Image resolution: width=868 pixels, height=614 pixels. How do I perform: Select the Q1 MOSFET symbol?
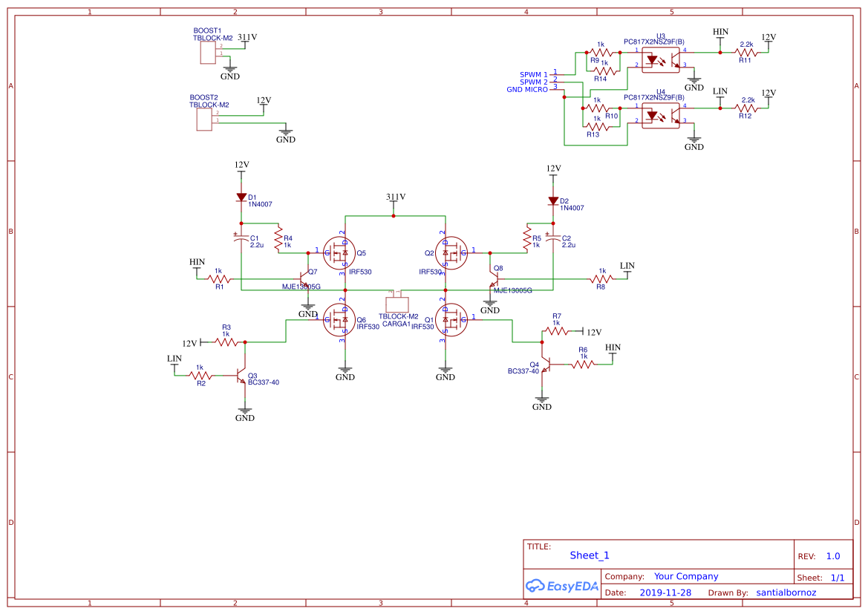[451, 319]
